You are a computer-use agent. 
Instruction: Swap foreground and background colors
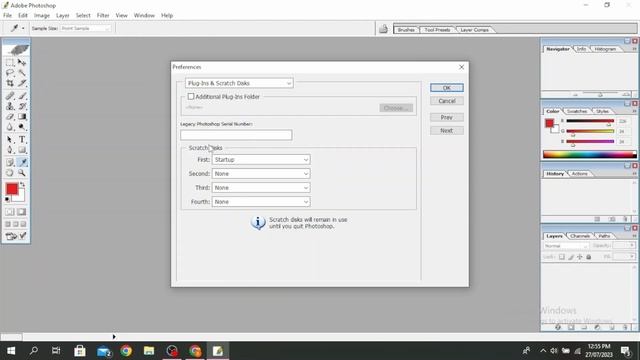pyautogui.click(x=22, y=185)
